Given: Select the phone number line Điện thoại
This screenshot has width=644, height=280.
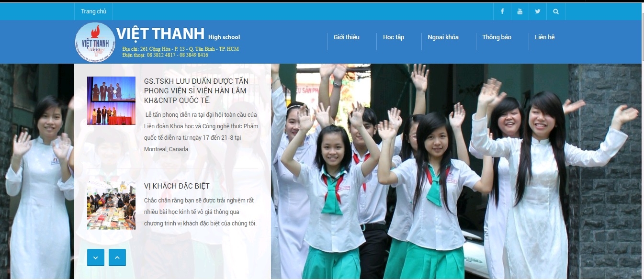Looking at the screenshot, I should click(x=165, y=55).
